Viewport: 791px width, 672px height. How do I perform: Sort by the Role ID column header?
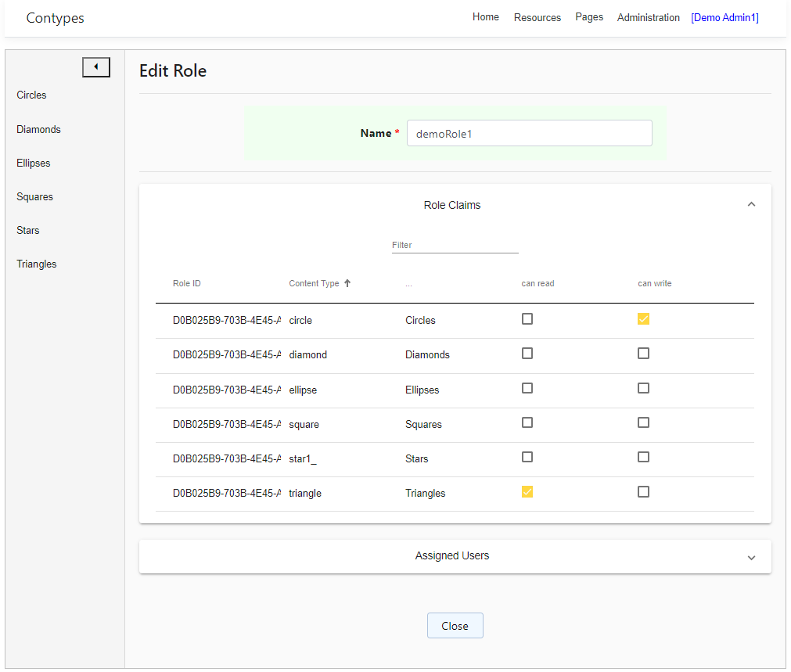187,283
